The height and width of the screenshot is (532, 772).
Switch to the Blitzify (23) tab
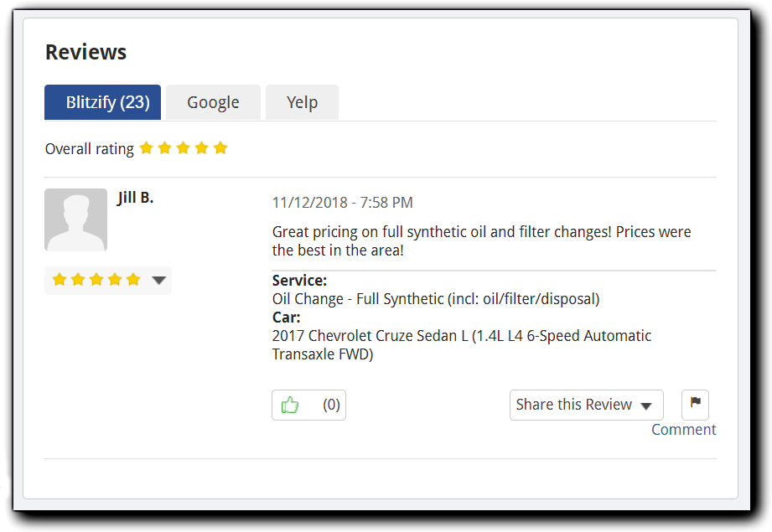pyautogui.click(x=102, y=102)
